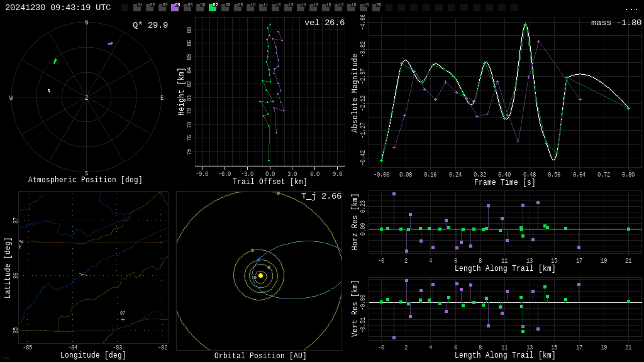Enable the station 01 box
The image size is (644, 362).
tap(137, 8)
